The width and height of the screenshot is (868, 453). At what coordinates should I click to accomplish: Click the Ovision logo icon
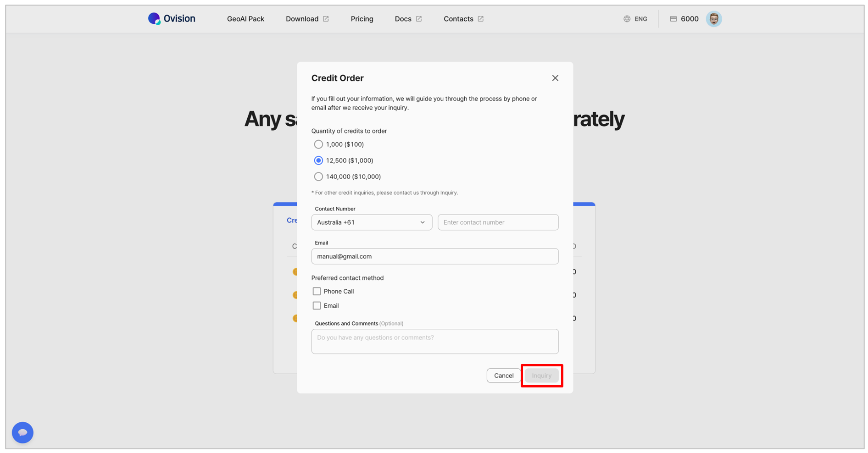[x=154, y=18]
